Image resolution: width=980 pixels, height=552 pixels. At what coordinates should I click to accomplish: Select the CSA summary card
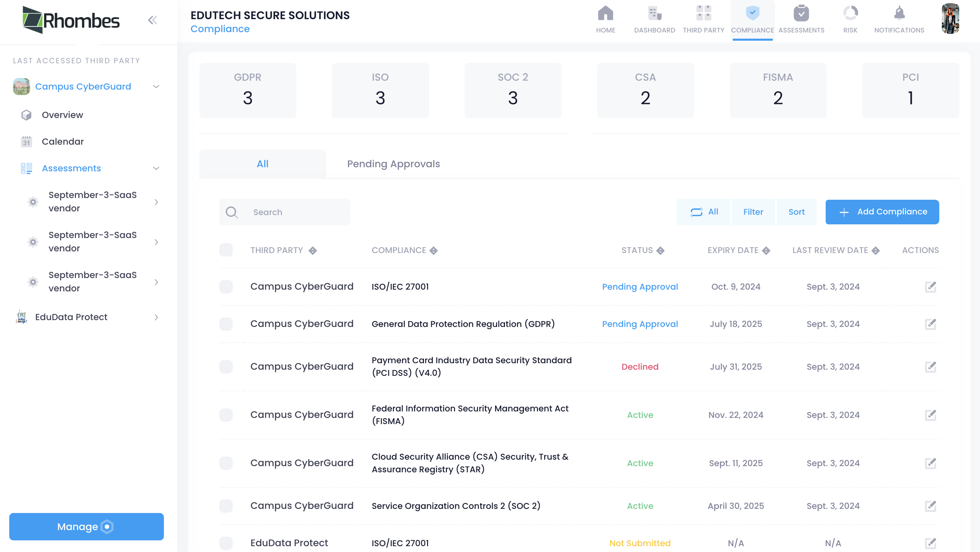click(x=645, y=91)
